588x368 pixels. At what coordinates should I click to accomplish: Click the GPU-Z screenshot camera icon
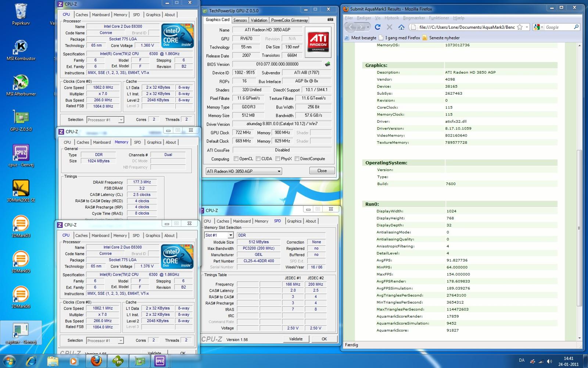(x=330, y=20)
